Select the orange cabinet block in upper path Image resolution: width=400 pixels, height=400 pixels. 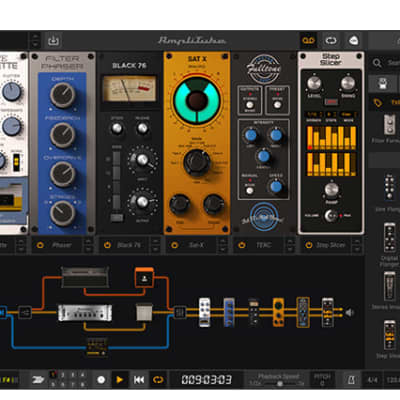pyautogui.click(x=144, y=277)
